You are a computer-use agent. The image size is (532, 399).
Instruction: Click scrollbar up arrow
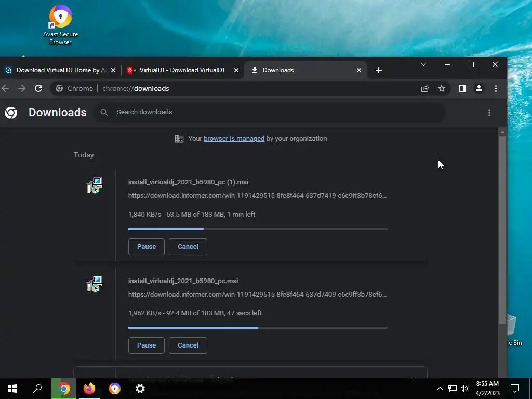pyautogui.click(x=502, y=132)
